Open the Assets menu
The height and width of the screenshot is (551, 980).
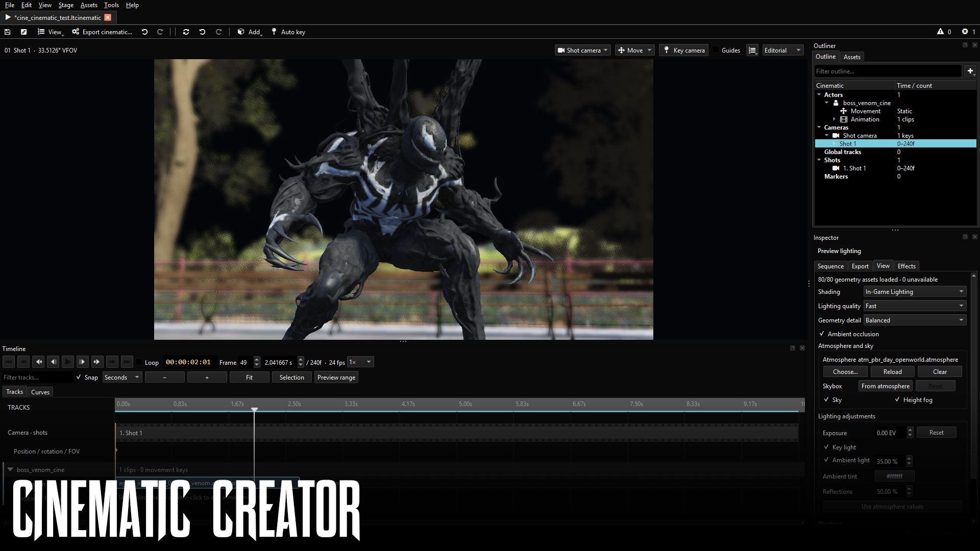[x=89, y=5]
